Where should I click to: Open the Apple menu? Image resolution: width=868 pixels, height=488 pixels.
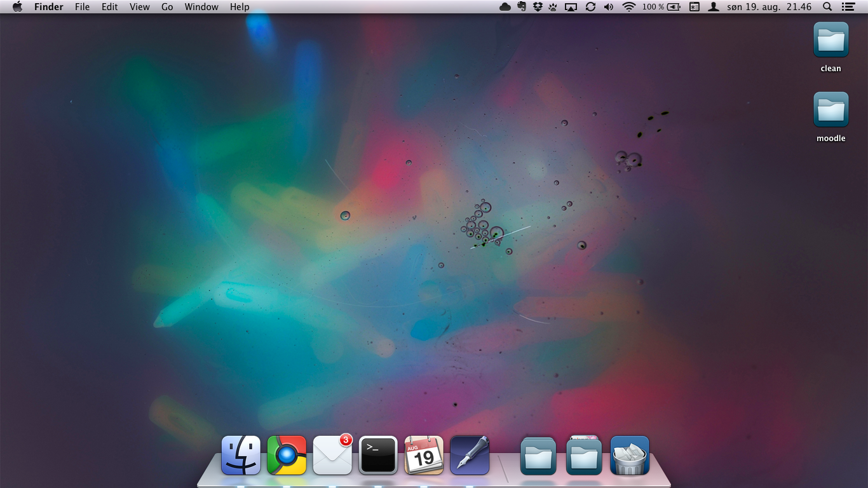point(17,7)
